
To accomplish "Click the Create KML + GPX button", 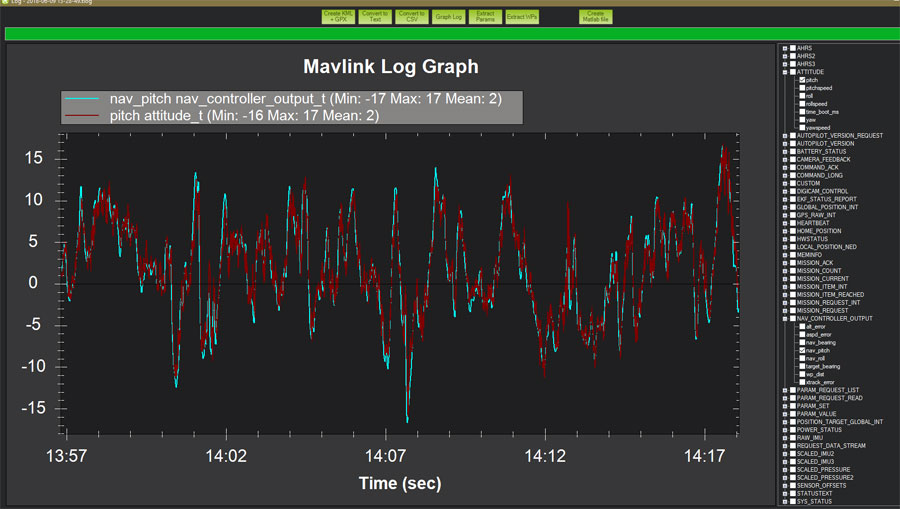I will 338,17.
